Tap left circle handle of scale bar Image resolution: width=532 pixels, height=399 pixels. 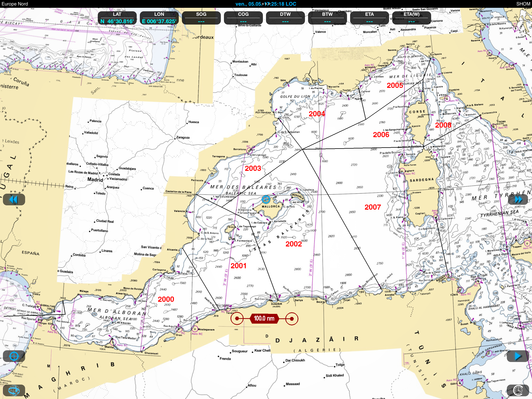[237, 319]
